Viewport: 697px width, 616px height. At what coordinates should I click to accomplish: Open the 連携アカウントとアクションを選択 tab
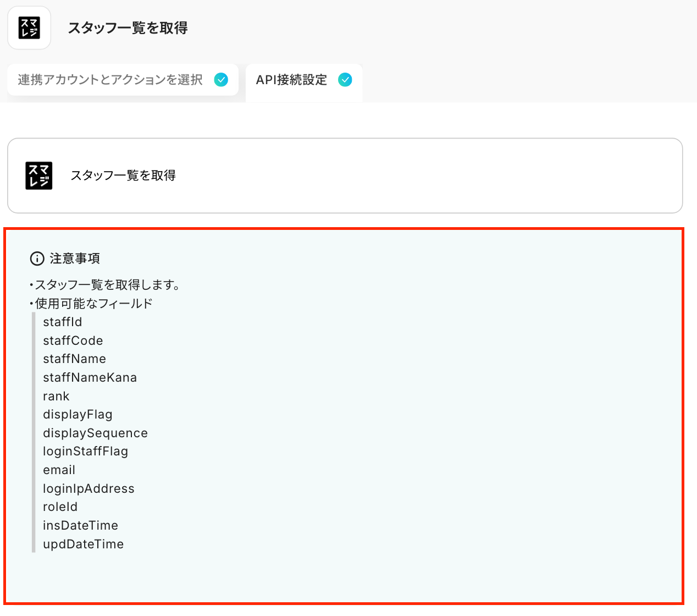coord(110,80)
